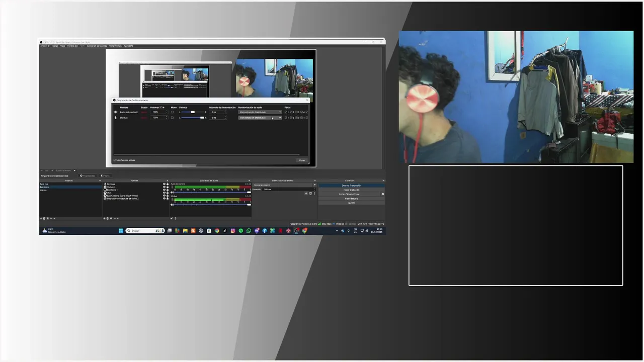This screenshot has width=644, height=362.
Task: Open WhatsApp from the taskbar
Action: (249, 231)
